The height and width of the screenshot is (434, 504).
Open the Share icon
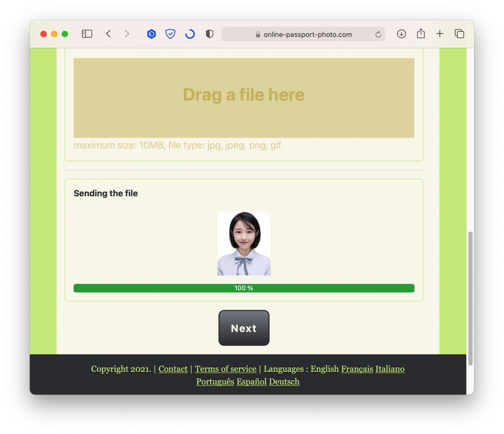pyautogui.click(x=421, y=34)
